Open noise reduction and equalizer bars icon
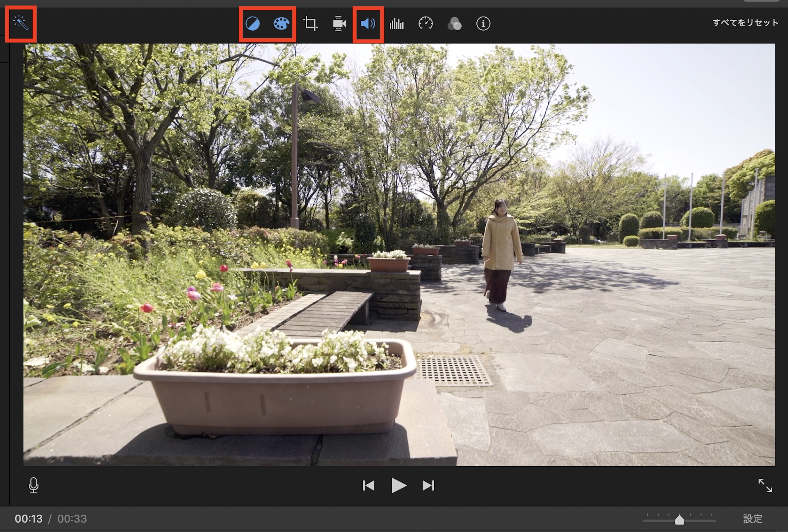Image resolution: width=788 pixels, height=532 pixels. click(x=397, y=24)
